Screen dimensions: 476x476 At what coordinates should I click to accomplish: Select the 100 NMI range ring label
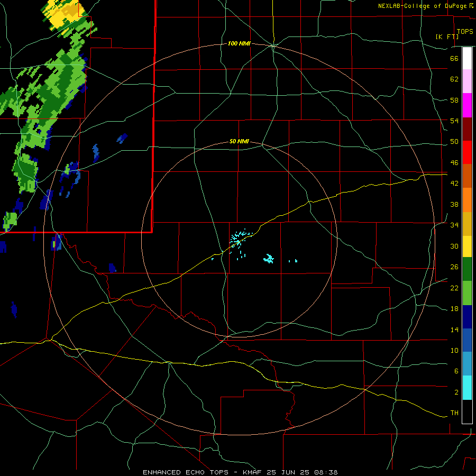(239, 44)
